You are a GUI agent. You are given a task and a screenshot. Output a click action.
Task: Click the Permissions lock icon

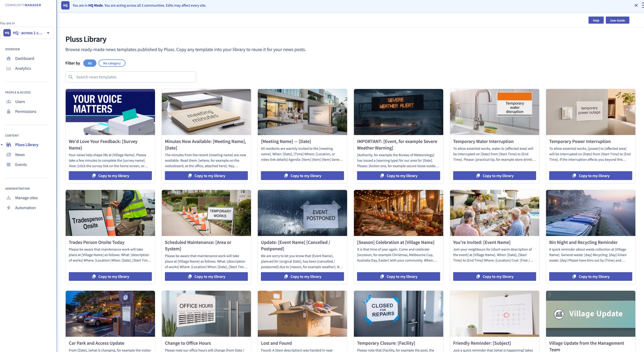coord(9,111)
